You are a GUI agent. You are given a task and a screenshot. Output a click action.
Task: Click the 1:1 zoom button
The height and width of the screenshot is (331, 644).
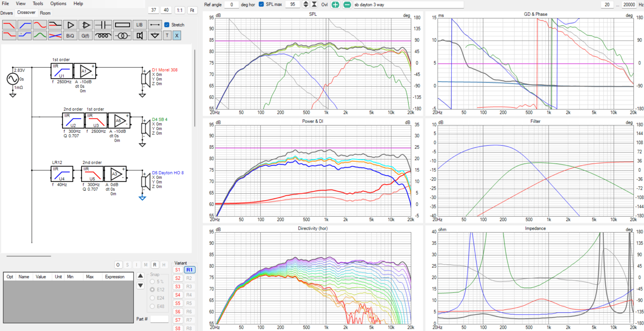point(180,10)
